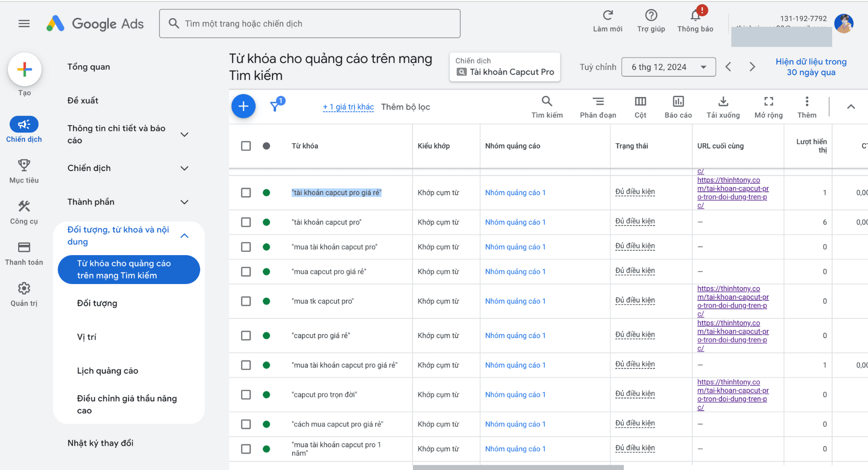The height and width of the screenshot is (470, 868).
Task: Click the status dot column header
Action: [266, 146]
